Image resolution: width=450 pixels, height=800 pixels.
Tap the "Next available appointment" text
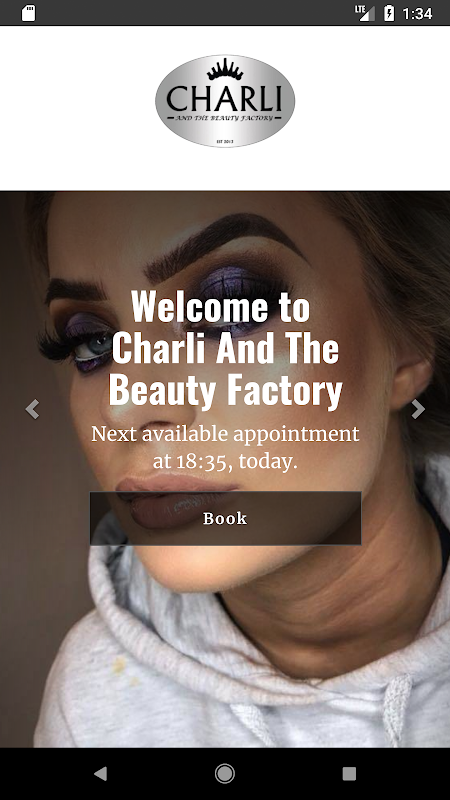pyautogui.click(x=225, y=434)
